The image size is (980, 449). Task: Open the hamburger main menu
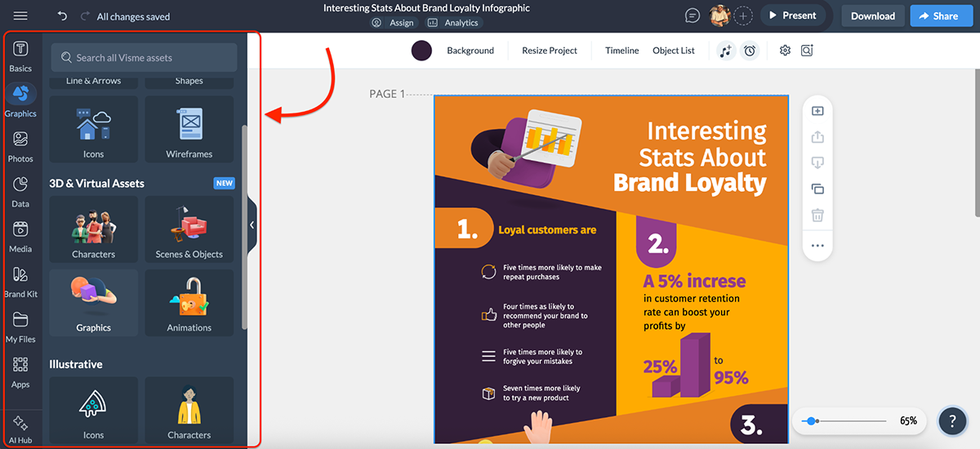point(20,16)
